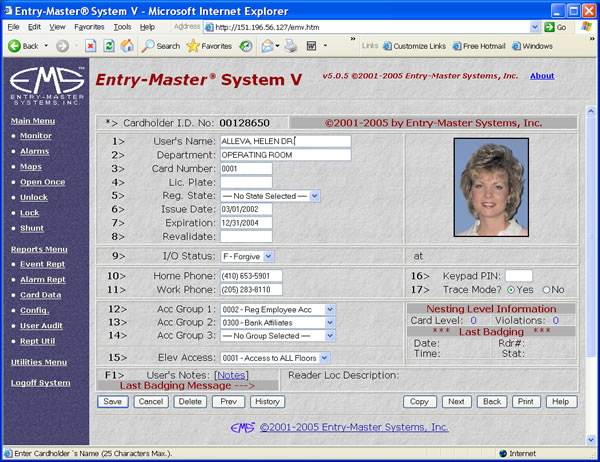
Task: Click the History button
Action: click(x=267, y=402)
